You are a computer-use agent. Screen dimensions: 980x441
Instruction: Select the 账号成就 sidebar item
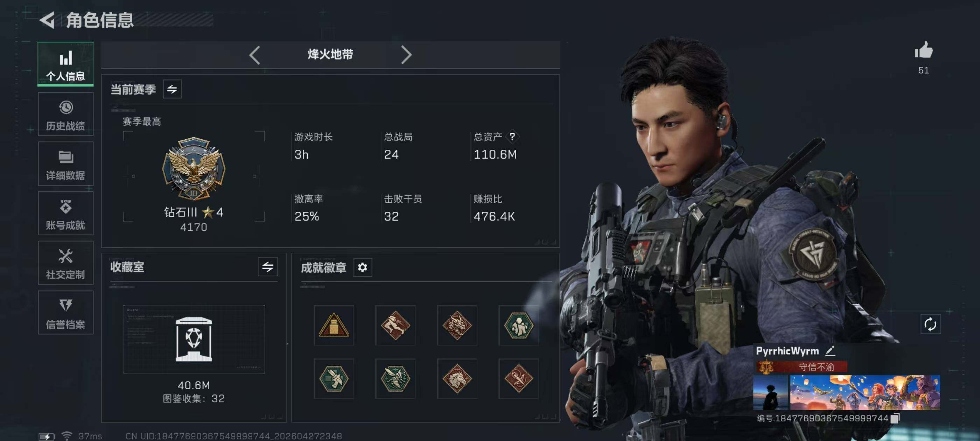65,213
